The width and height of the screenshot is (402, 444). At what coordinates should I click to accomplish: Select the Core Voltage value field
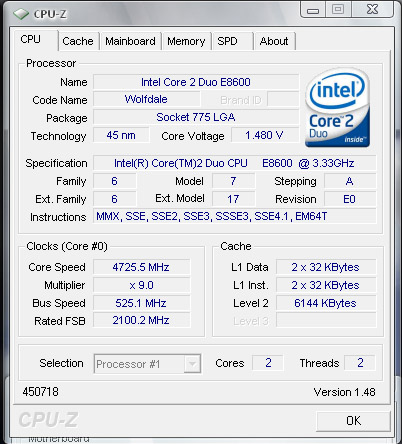(265, 135)
